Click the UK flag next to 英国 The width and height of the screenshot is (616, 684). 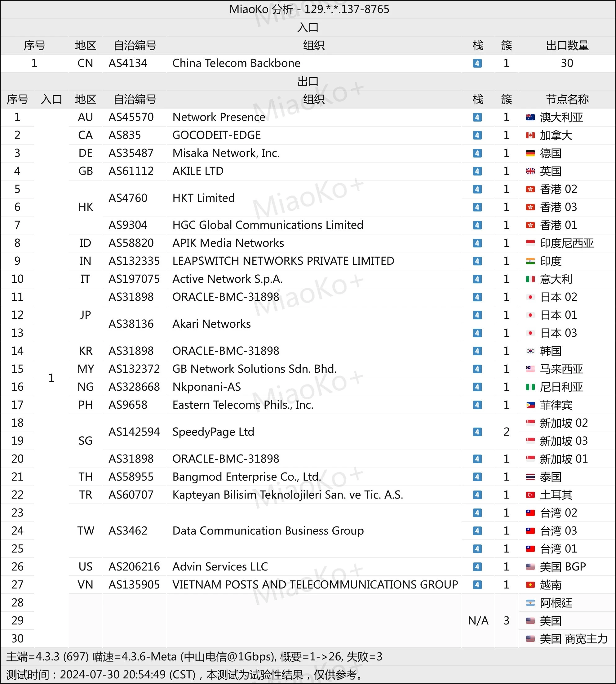(530, 171)
